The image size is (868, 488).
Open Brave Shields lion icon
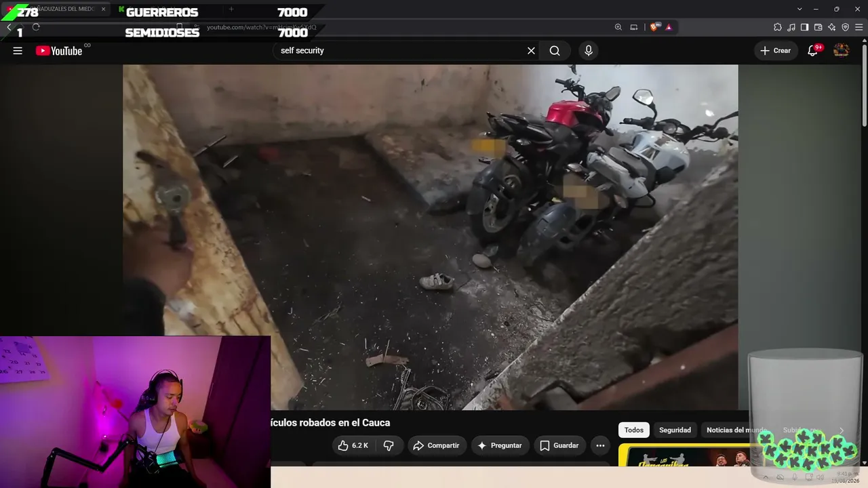[654, 27]
